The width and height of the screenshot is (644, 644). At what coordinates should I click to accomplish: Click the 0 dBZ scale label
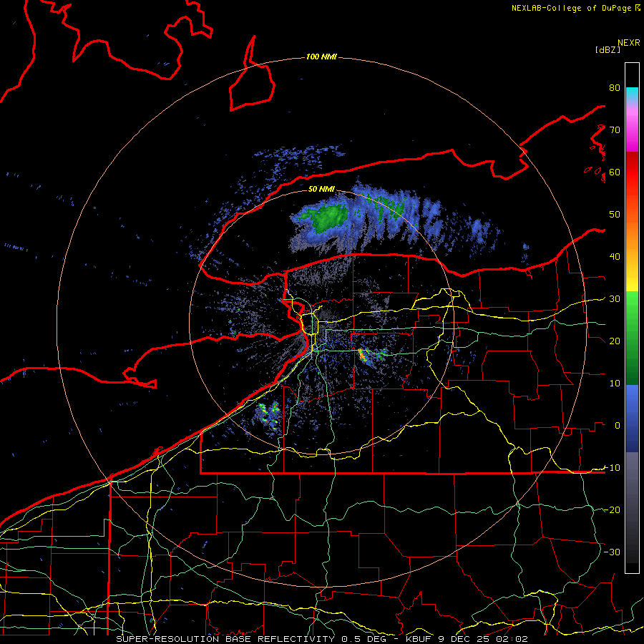(618, 426)
